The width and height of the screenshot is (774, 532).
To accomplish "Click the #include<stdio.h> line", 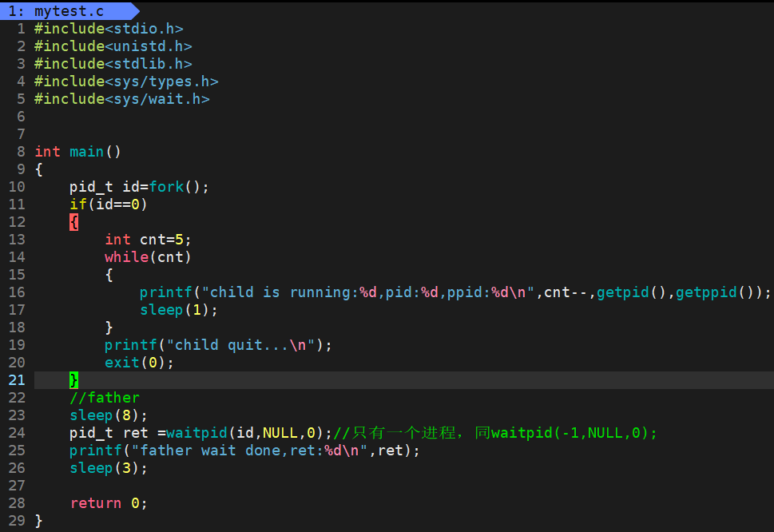I will click(109, 29).
